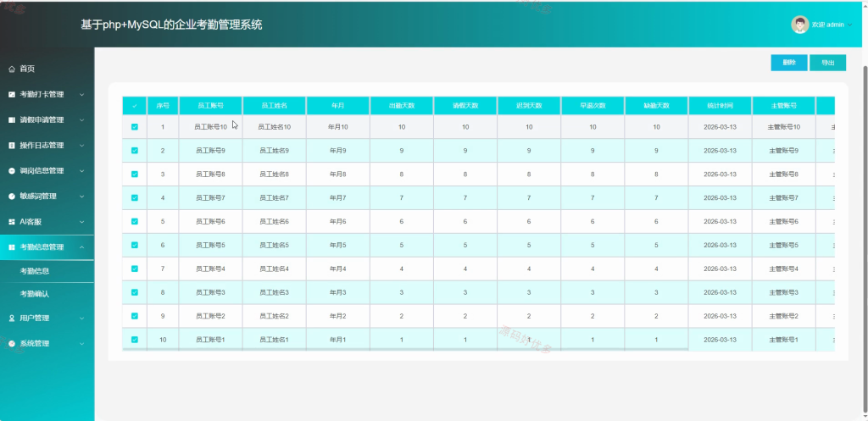Click the 员工账号 column header
The image size is (868, 421).
[x=210, y=106]
